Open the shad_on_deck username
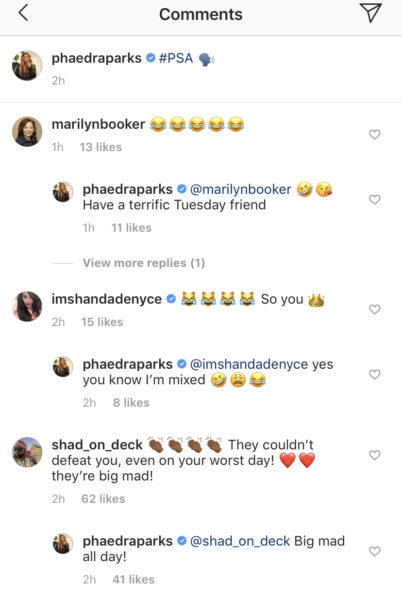Image resolution: width=402 pixels, height=600 pixels. 97,445
